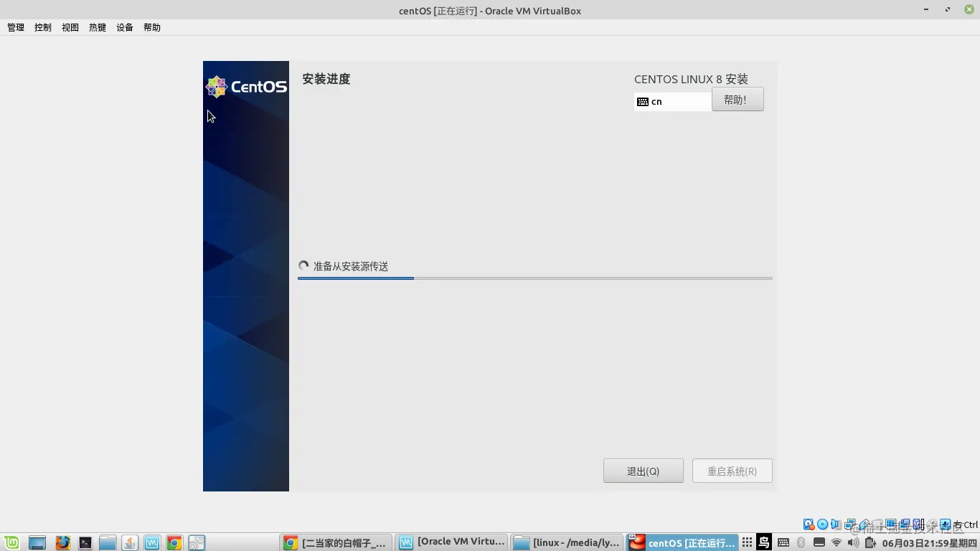The height and width of the screenshot is (551, 980).
Task: Click the battery tray icon
Action: click(870, 542)
